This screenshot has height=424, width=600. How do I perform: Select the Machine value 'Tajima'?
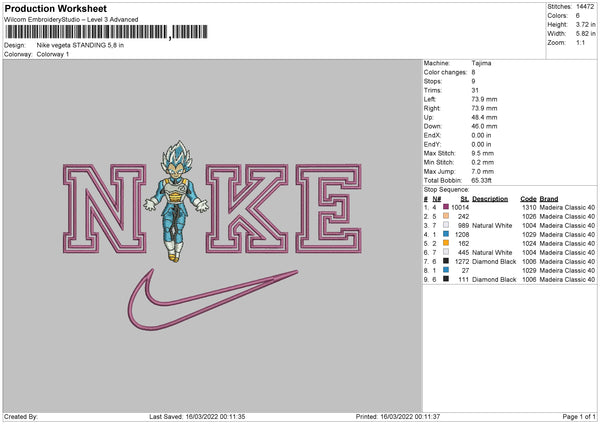point(481,63)
